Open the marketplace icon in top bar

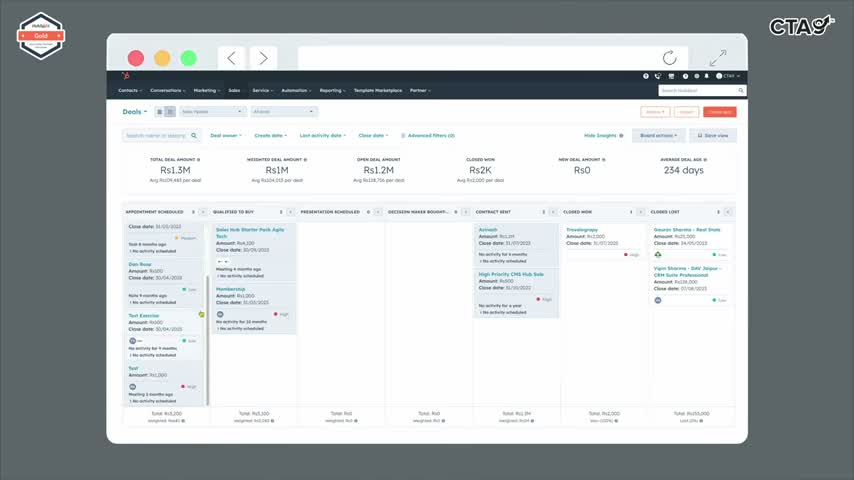pos(671,76)
